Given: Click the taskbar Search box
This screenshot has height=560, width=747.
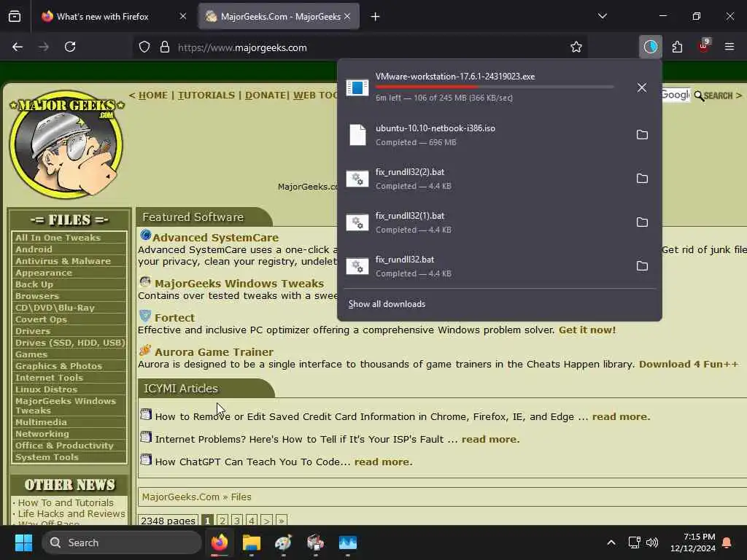Looking at the screenshot, I should tap(122, 542).
